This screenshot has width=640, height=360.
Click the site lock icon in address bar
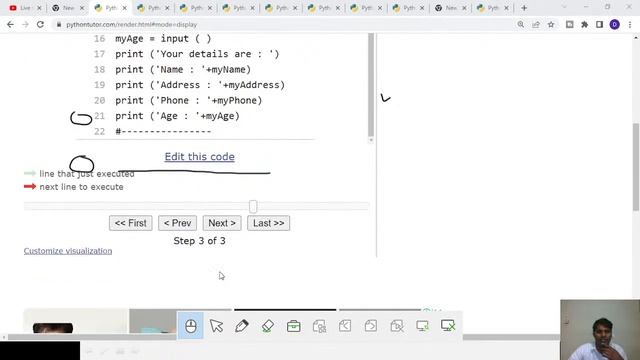[x=59, y=24]
